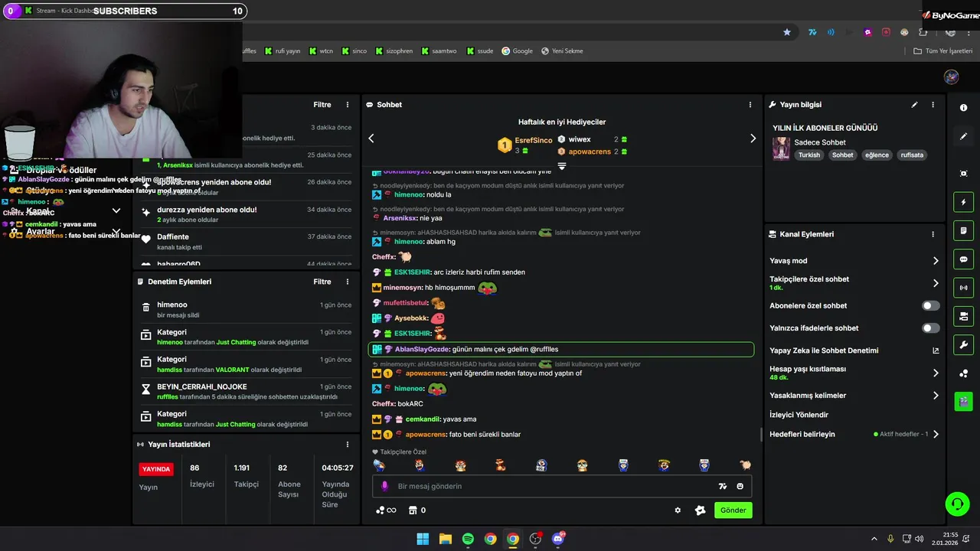
Task: Click the EsrefSinco top gifter name
Action: point(534,141)
